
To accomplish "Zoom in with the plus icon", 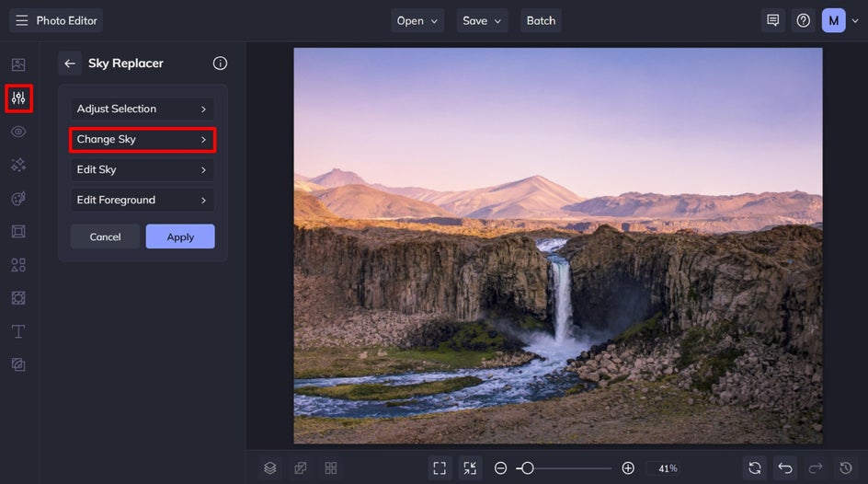I will [628, 468].
